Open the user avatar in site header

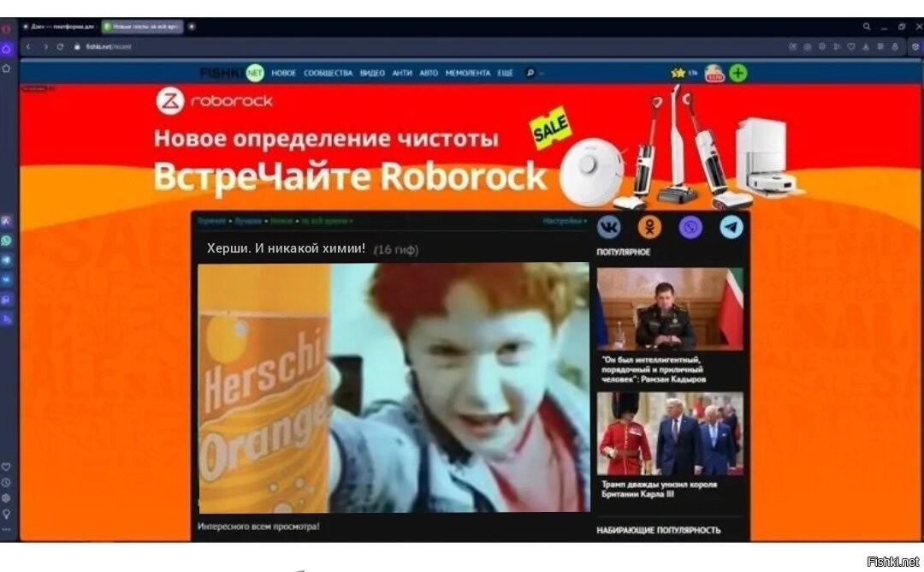pos(714,73)
